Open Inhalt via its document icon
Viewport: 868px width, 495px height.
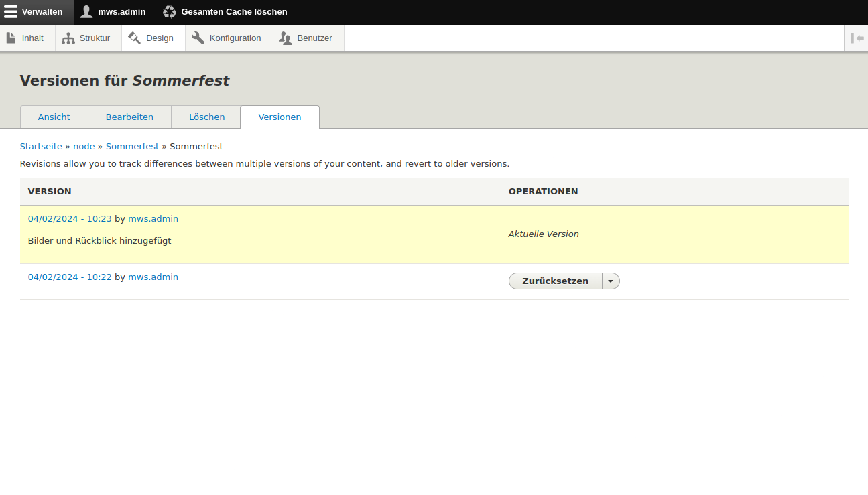[x=11, y=38]
